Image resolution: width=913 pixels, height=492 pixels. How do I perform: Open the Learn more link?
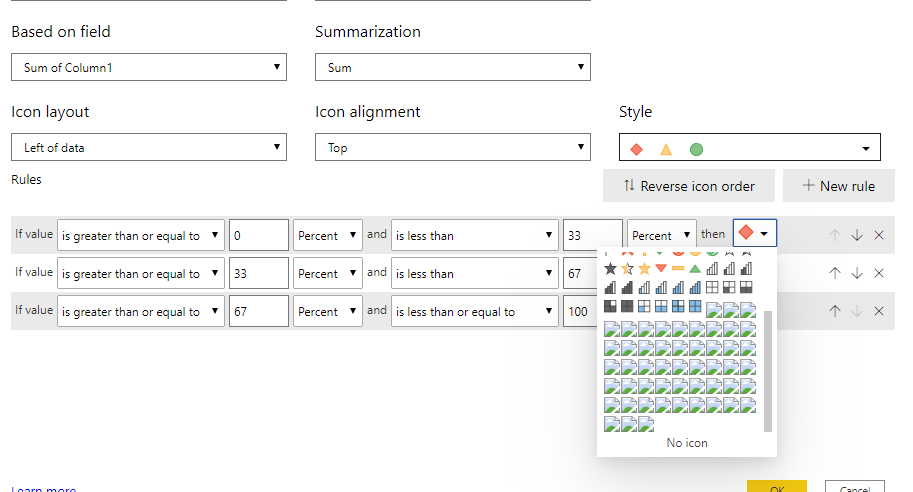[x=44, y=488]
